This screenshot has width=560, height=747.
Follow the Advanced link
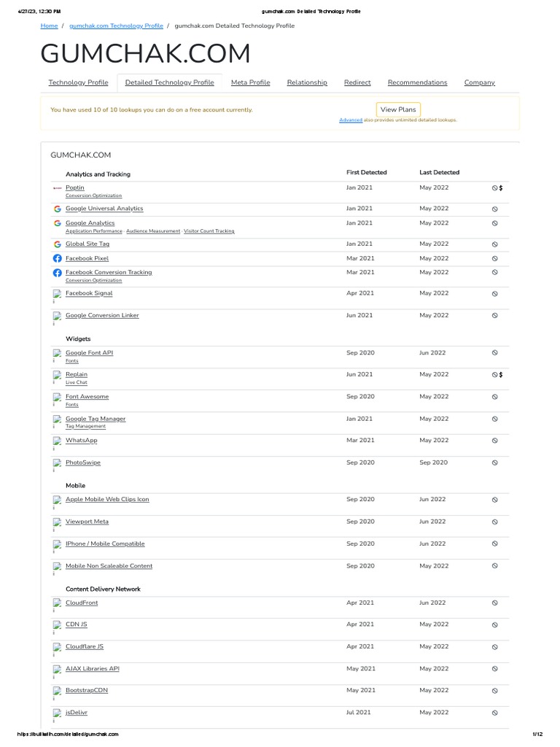pyautogui.click(x=351, y=120)
